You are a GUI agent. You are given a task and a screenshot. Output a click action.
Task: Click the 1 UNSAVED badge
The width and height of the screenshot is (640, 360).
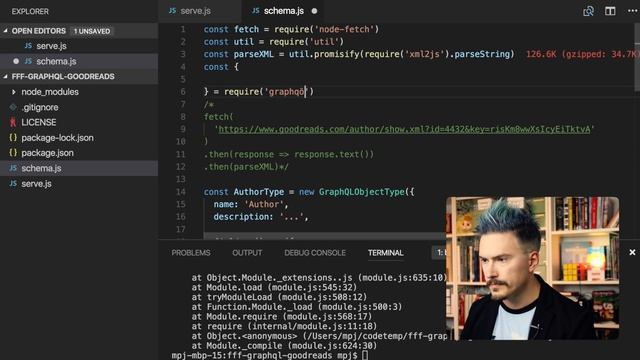coord(92,31)
